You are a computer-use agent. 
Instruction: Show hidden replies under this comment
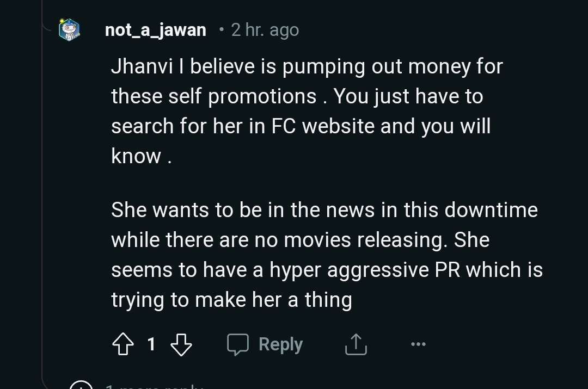136,386
